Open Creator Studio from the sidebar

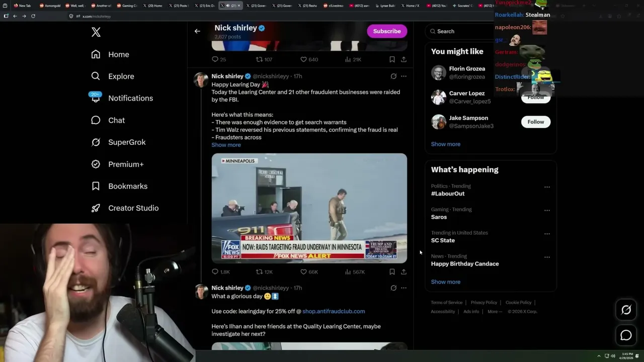(125, 208)
